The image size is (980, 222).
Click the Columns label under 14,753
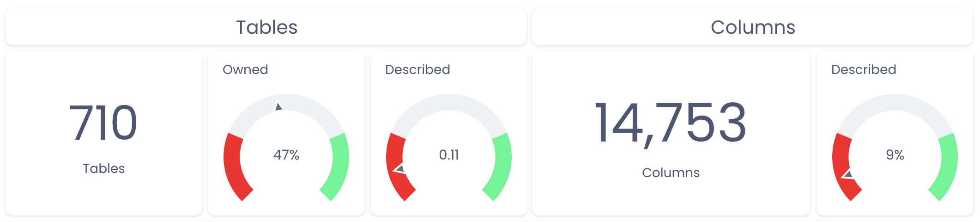671,173
